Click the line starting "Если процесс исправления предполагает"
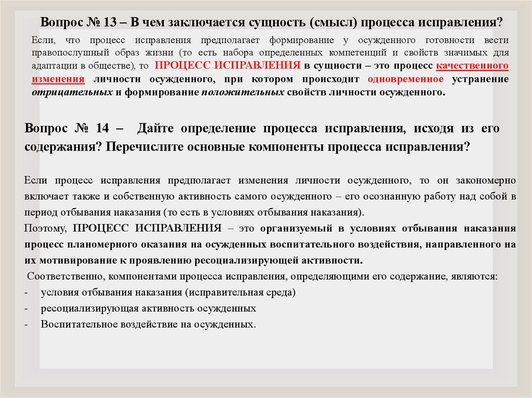 [270, 181]
